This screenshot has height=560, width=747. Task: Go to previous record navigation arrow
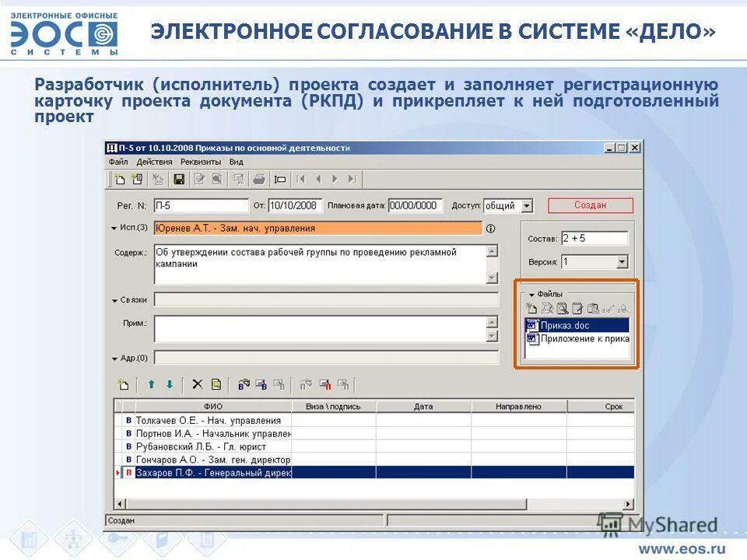pyautogui.click(x=318, y=179)
